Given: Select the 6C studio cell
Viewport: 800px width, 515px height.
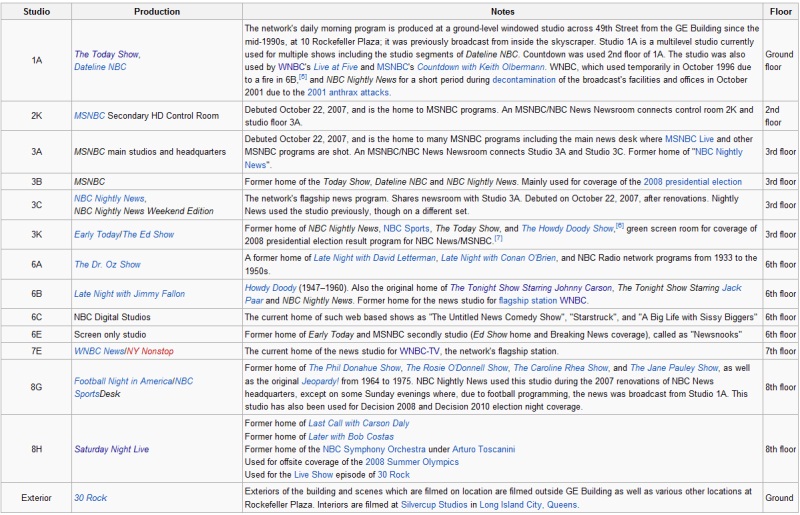Looking at the screenshot, I should 36,317.
